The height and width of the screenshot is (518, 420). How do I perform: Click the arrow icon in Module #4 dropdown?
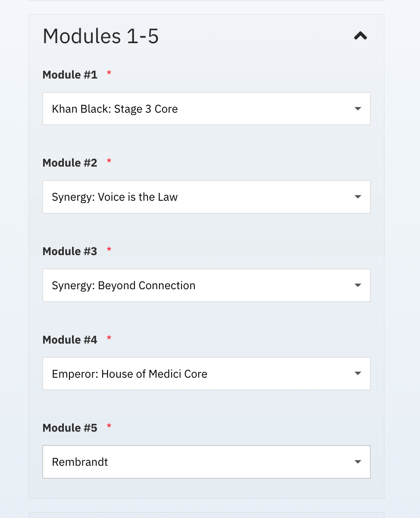tap(357, 373)
